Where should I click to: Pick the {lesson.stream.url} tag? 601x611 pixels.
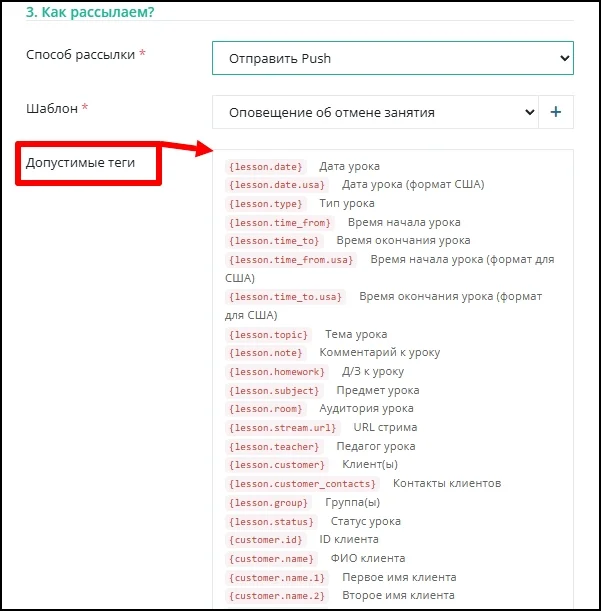coord(283,428)
